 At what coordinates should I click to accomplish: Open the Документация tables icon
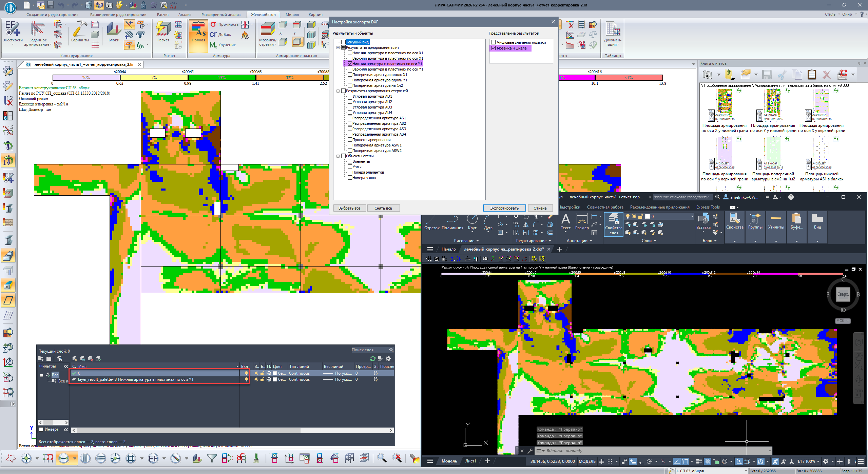(613, 29)
